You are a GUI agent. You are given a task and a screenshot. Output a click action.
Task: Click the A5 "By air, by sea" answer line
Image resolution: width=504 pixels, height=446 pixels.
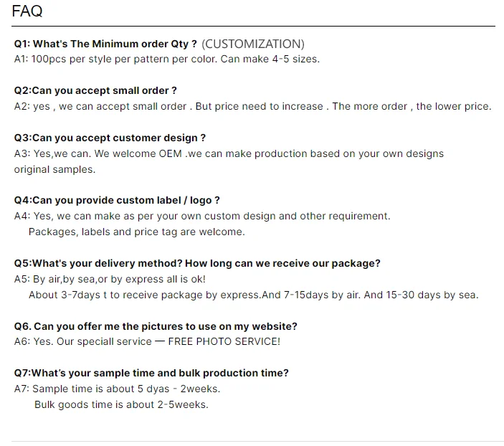(110, 279)
